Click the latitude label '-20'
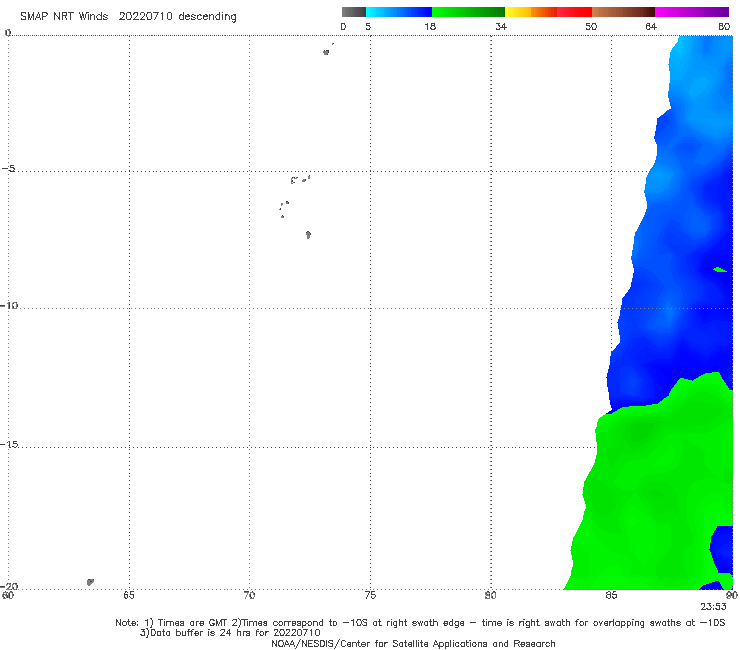 point(9,586)
